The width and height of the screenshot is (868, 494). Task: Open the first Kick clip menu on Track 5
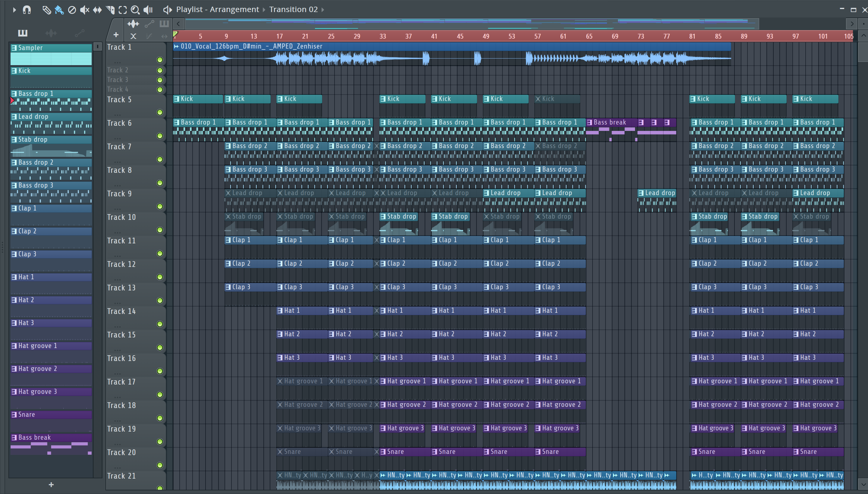pos(176,99)
